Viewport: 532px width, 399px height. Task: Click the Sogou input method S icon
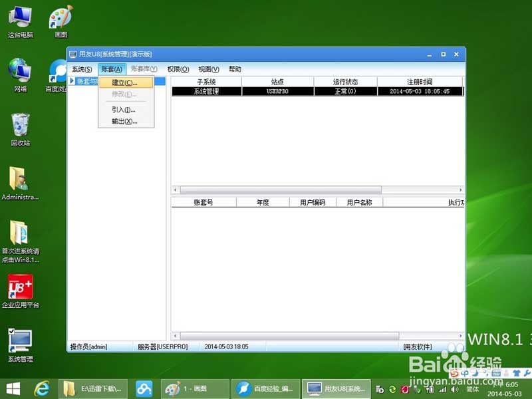point(455,374)
